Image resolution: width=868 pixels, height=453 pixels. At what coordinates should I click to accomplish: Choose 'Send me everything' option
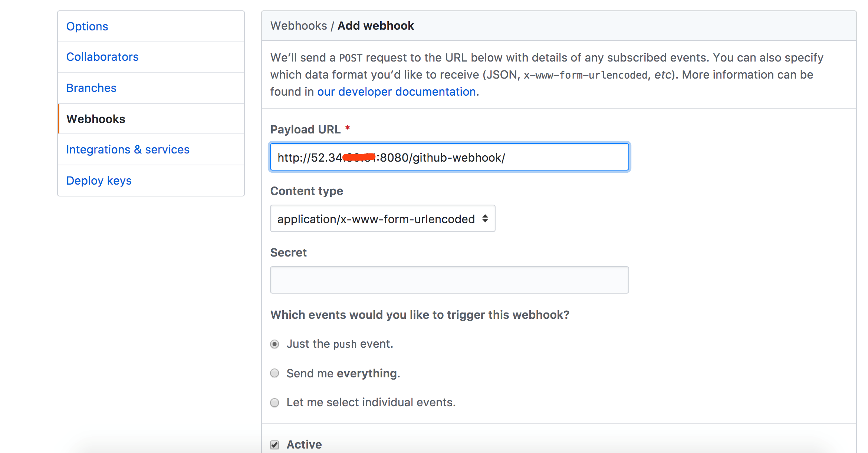click(x=274, y=373)
